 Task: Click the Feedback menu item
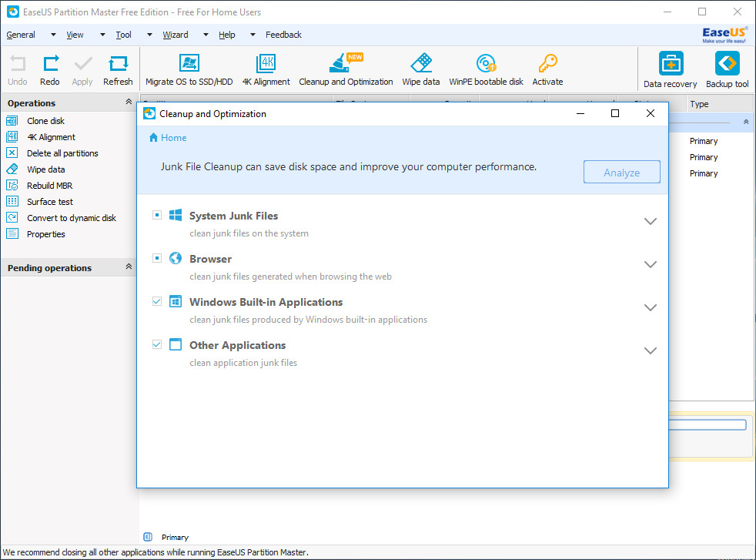[x=283, y=35]
